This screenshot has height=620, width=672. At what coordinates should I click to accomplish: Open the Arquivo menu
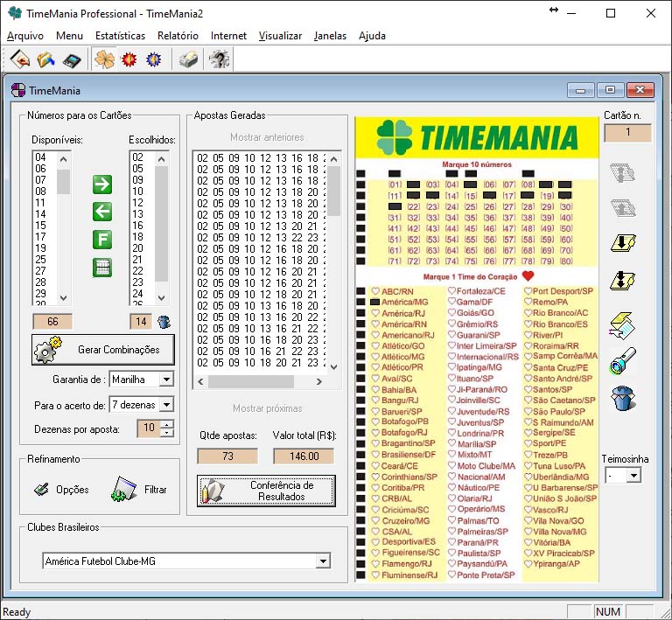point(25,36)
